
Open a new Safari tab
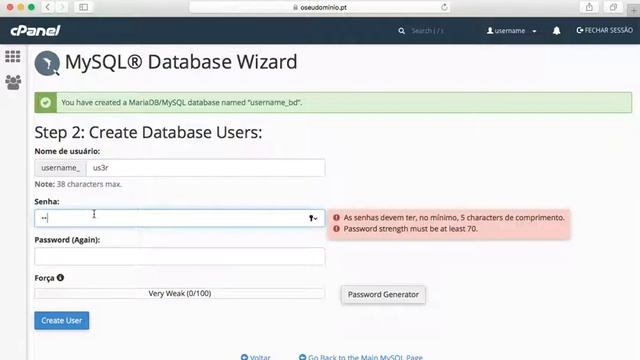633,10
